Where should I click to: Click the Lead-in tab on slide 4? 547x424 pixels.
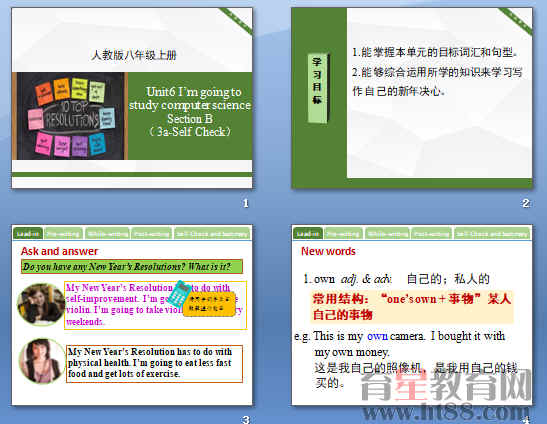tap(308, 233)
